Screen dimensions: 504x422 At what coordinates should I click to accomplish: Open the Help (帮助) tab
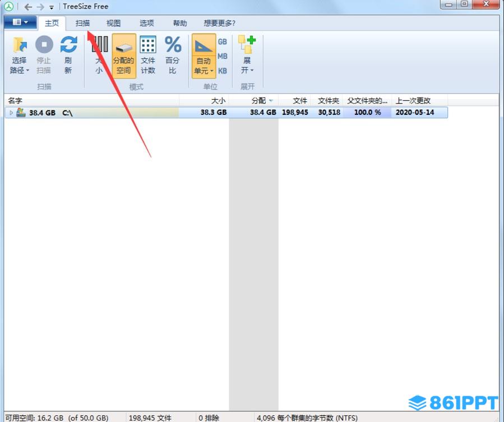[179, 23]
